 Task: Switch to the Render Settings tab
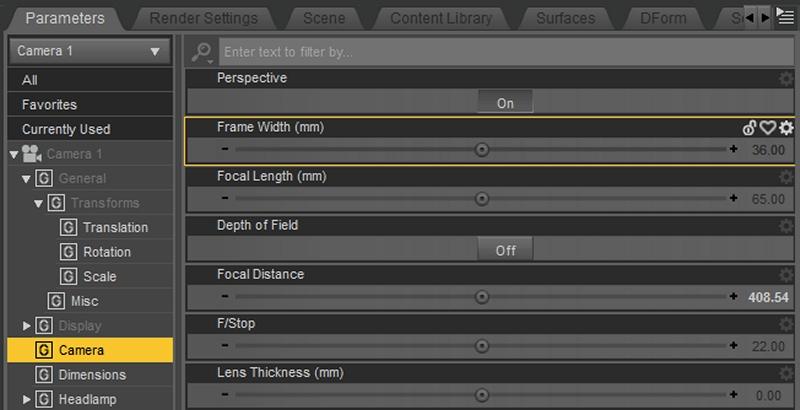coord(203,18)
